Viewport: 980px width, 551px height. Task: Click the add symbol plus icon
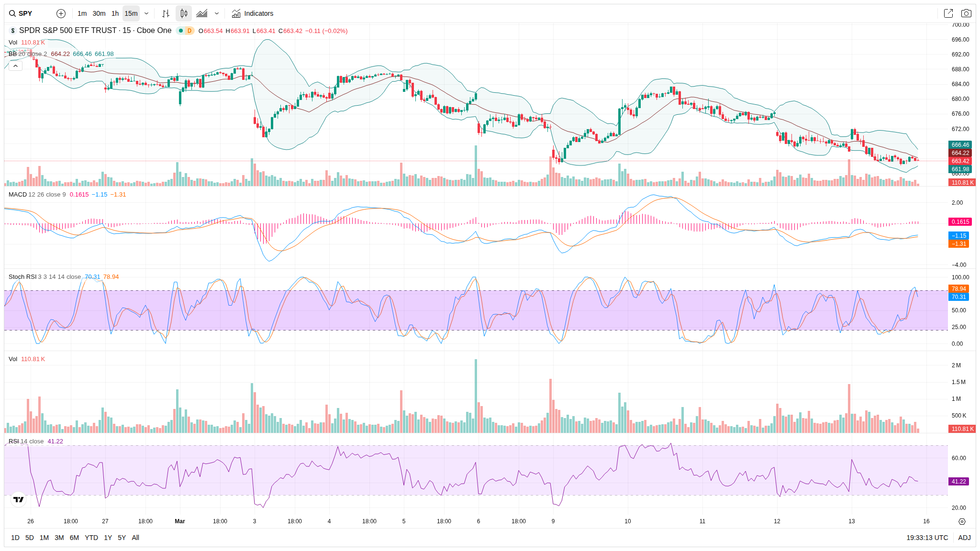coord(61,13)
